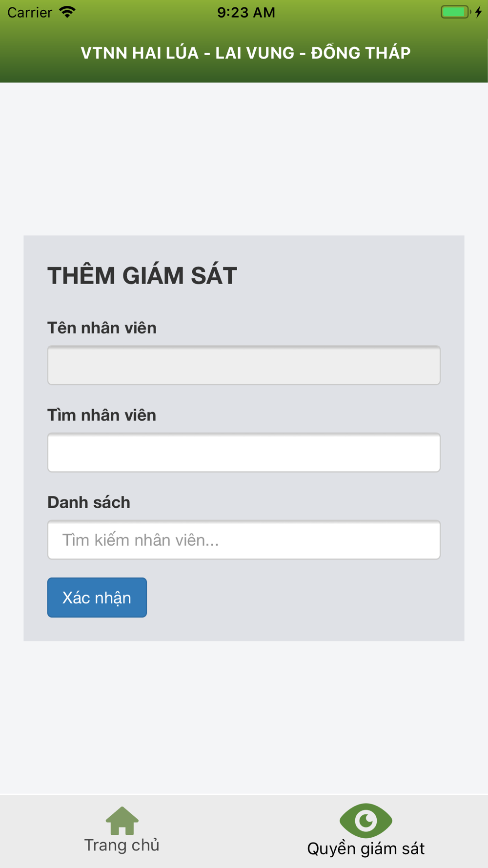Click the Tên nhân viên label

click(x=102, y=328)
